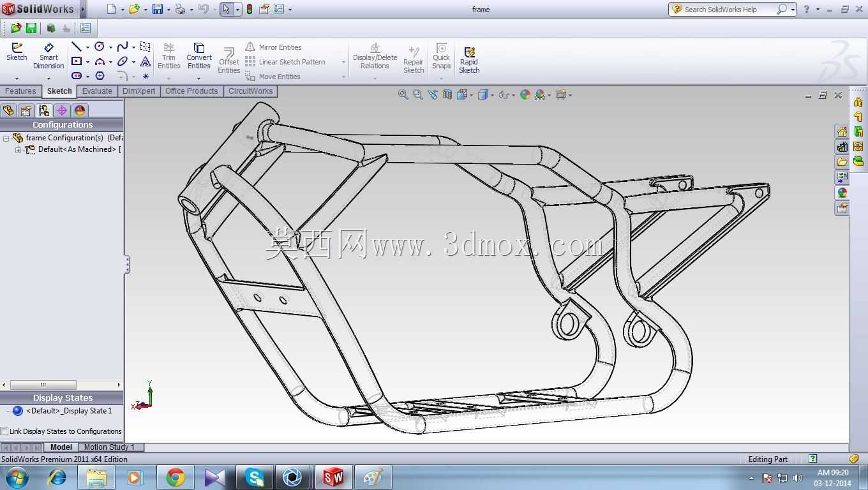Click Linear Sketch Pattern command
This screenshot has width=868, height=490.
coord(285,62)
